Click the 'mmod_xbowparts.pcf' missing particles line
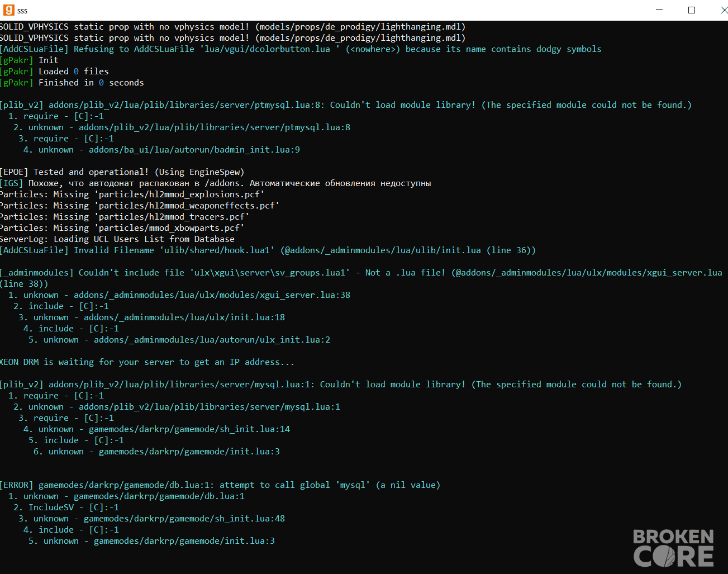 [122, 228]
